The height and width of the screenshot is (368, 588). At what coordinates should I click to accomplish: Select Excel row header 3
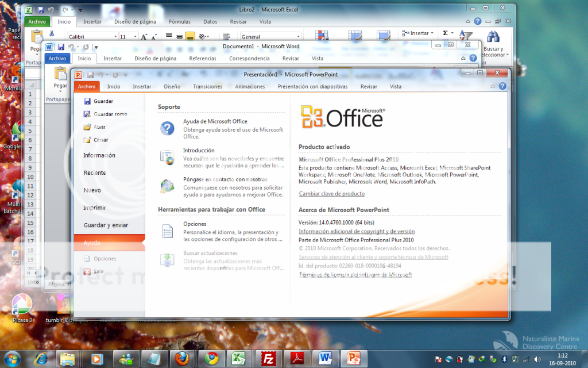[x=30, y=114]
